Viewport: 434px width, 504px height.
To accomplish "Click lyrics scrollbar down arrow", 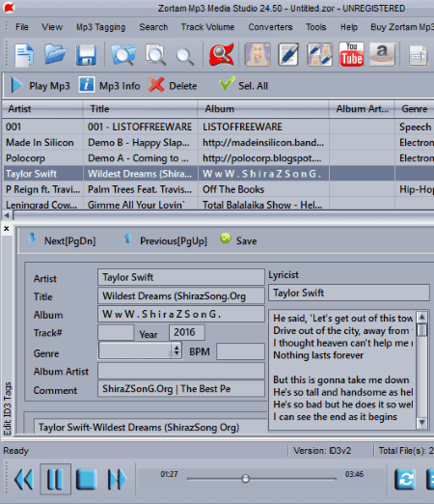I will pyautogui.click(x=421, y=422).
